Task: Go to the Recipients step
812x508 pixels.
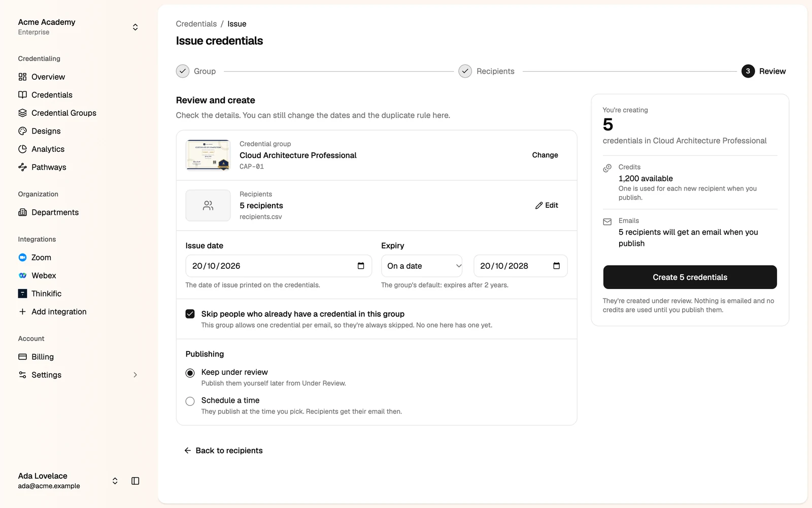Action: pos(487,71)
